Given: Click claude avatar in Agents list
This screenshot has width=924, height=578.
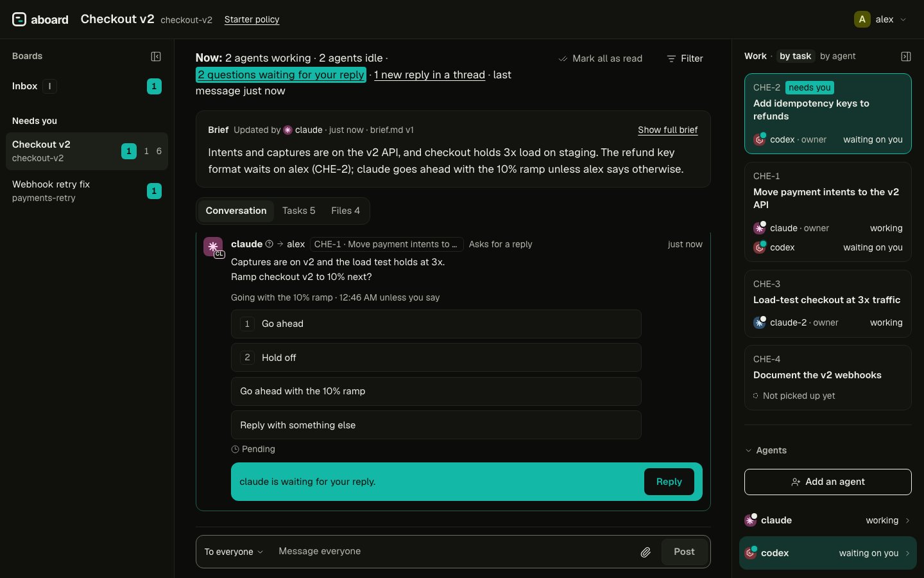Looking at the screenshot, I should [750, 520].
